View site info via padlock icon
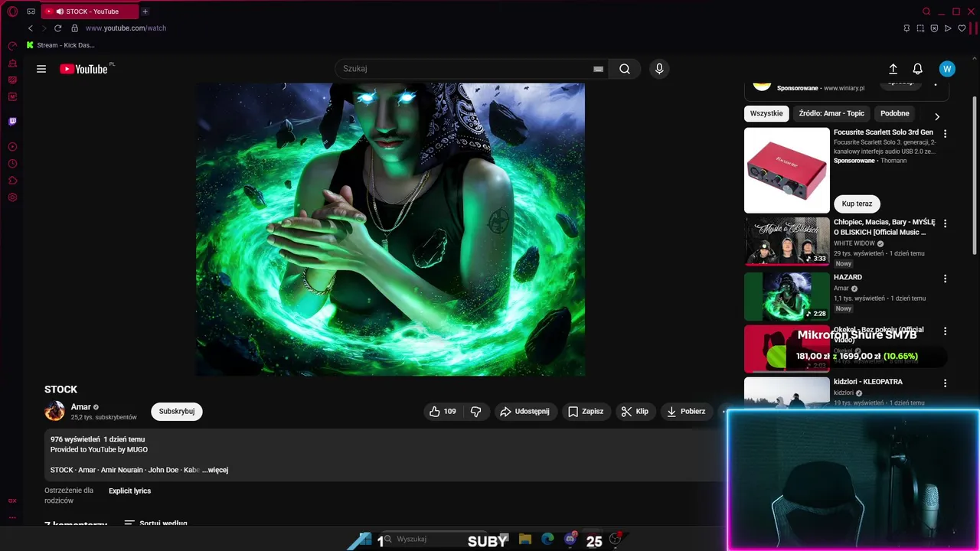This screenshot has width=980, height=551. (x=74, y=28)
